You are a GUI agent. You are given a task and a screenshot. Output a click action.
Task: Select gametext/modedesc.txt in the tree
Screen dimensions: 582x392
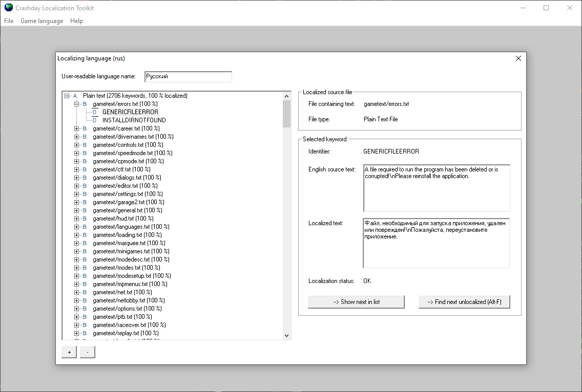point(131,259)
